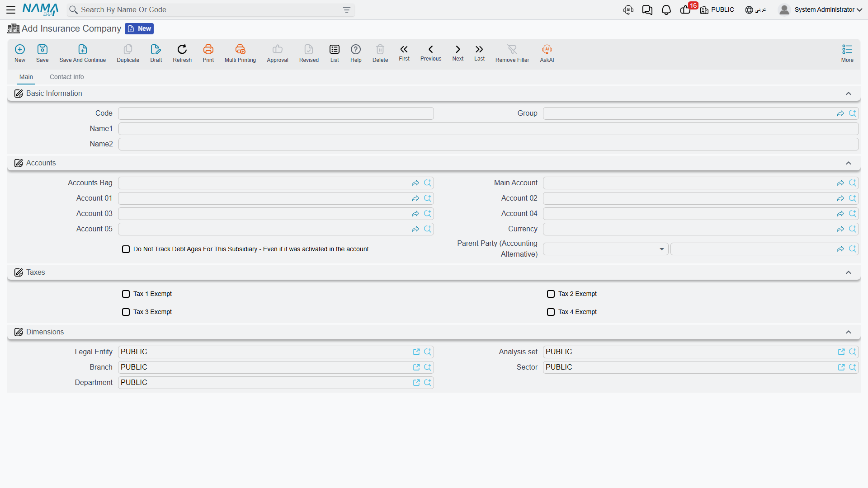Open search filter options in the search bar
This screenshot has width=868, height=488.
(347, 10)
